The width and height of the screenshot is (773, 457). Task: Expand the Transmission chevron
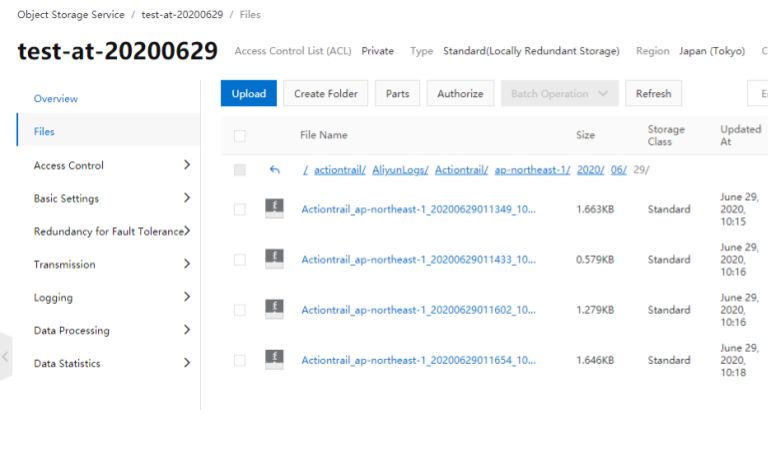[x=187, y=264]
